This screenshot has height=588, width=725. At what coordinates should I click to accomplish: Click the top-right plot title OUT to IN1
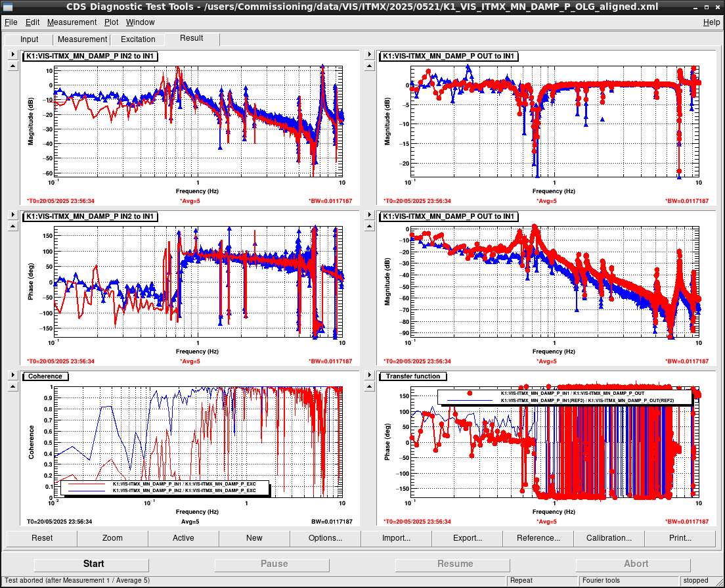pos(448,56)
